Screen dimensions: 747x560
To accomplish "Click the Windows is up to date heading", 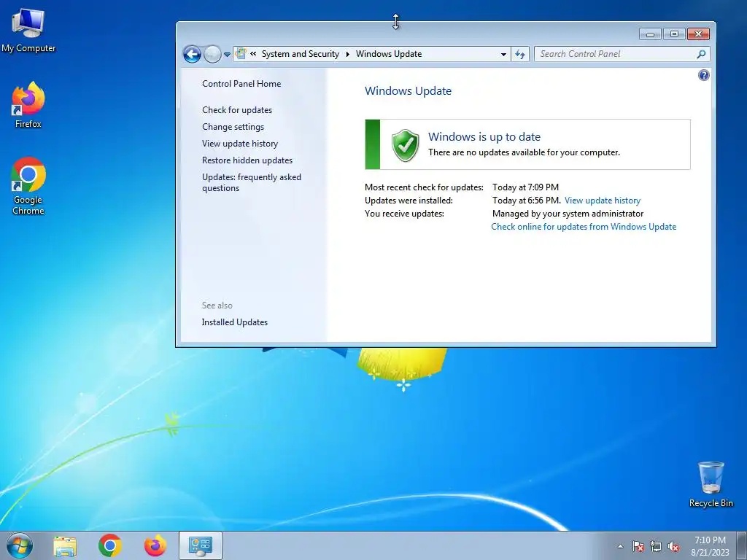I will click(484, 137).
